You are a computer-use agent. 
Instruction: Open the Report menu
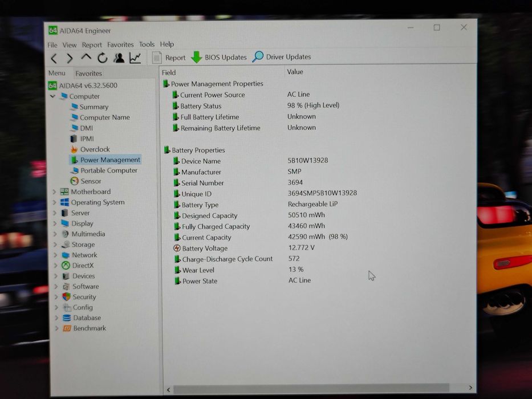92,45
